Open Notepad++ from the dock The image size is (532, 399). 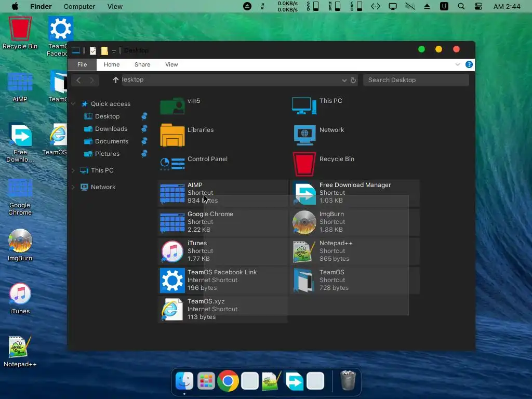pos(271,381)
